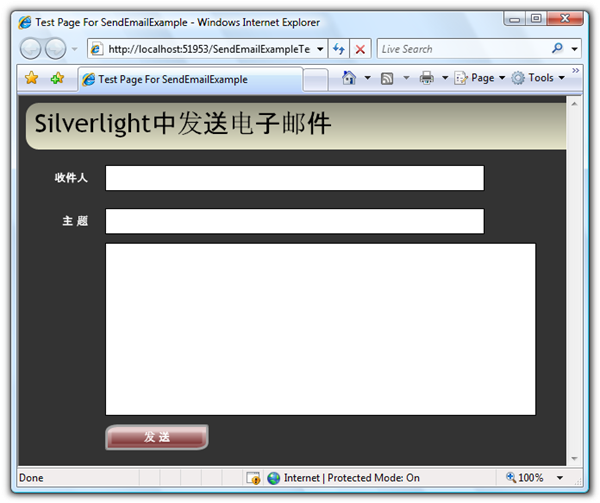Screen dimensions: 600x503
Task: Click the RSS feeds icon
Action: (x=387, y=78)
